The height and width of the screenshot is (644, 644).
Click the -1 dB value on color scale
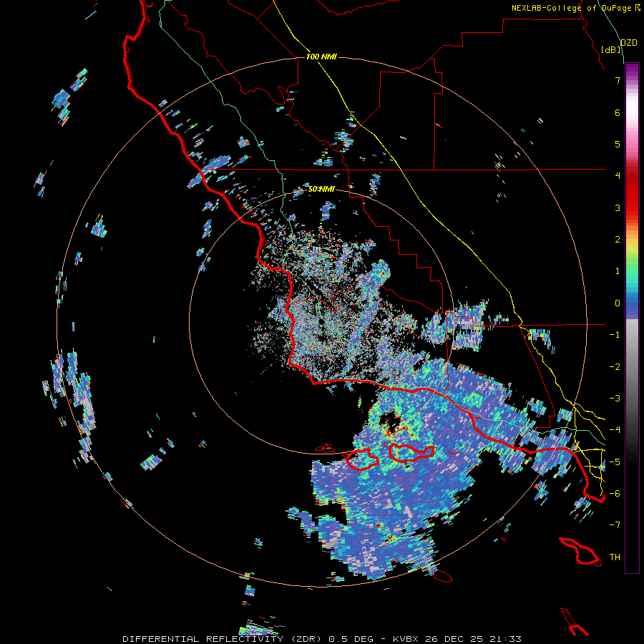[x=615, y=335]
